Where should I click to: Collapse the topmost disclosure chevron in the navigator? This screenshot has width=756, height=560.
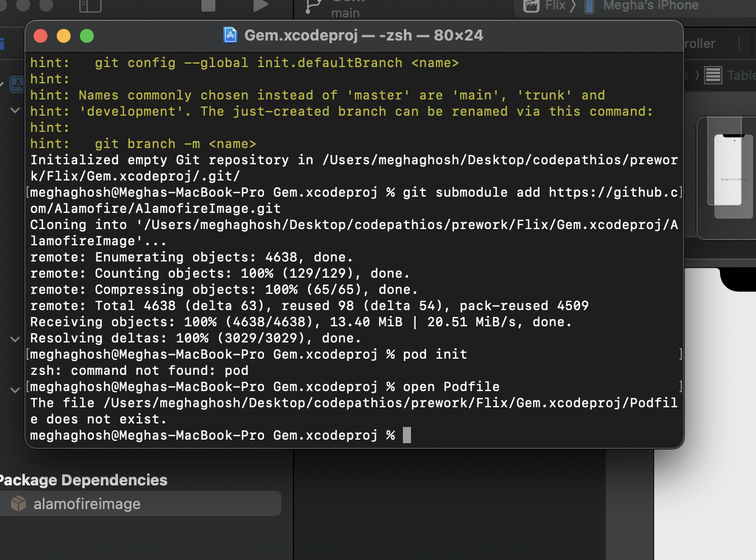pyautogui.click(x=14, y=110)
